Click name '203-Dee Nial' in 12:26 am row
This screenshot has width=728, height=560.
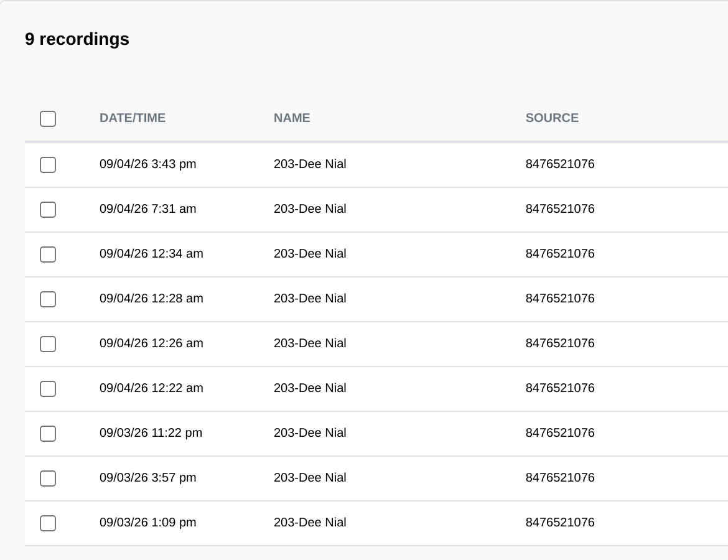coord(310,343)
